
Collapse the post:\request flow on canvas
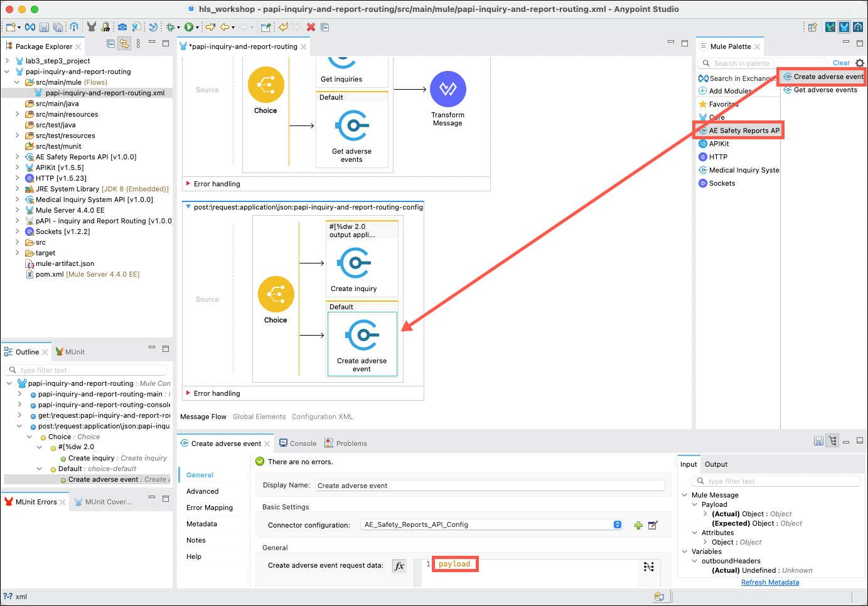(x=188, y=206)
